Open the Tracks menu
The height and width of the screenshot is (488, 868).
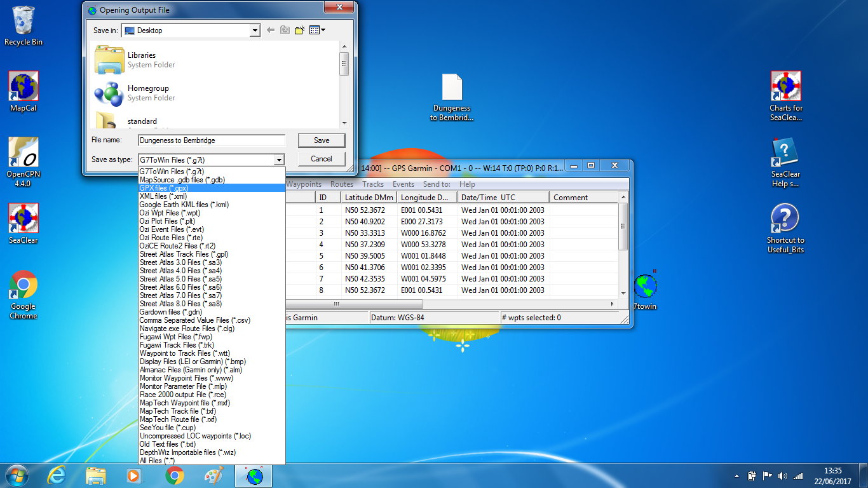click(373, 184)
